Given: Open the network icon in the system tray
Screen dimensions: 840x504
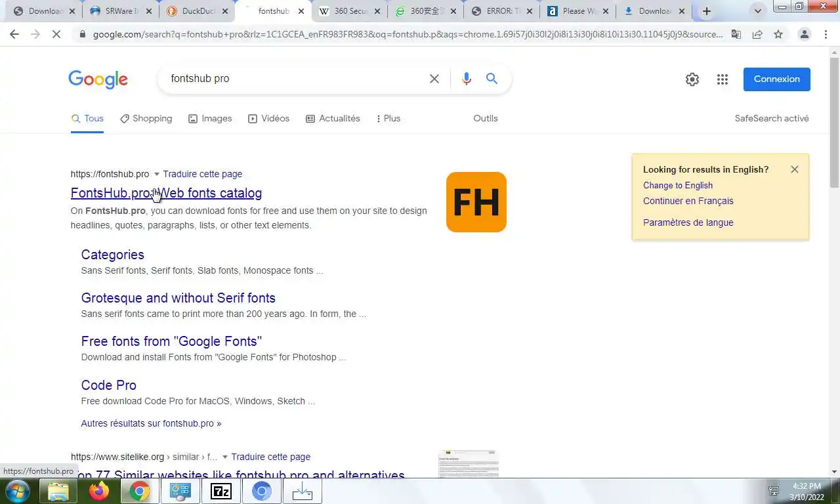Looking at the screenshot, I should [x=774, y=491].
